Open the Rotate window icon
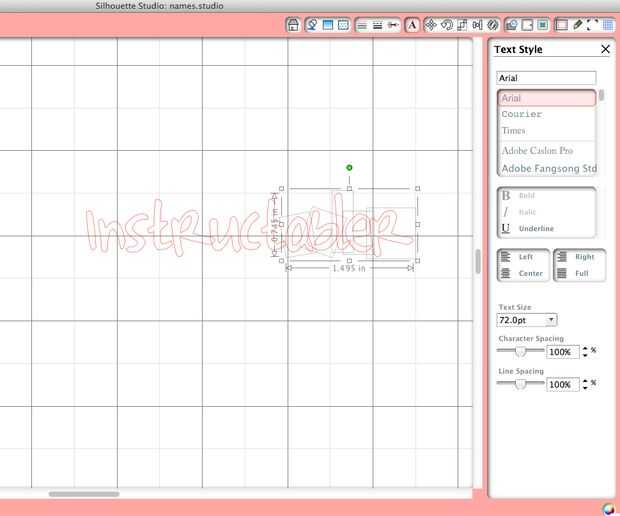This screenshot has height=516, width=620. click(446, 25)
